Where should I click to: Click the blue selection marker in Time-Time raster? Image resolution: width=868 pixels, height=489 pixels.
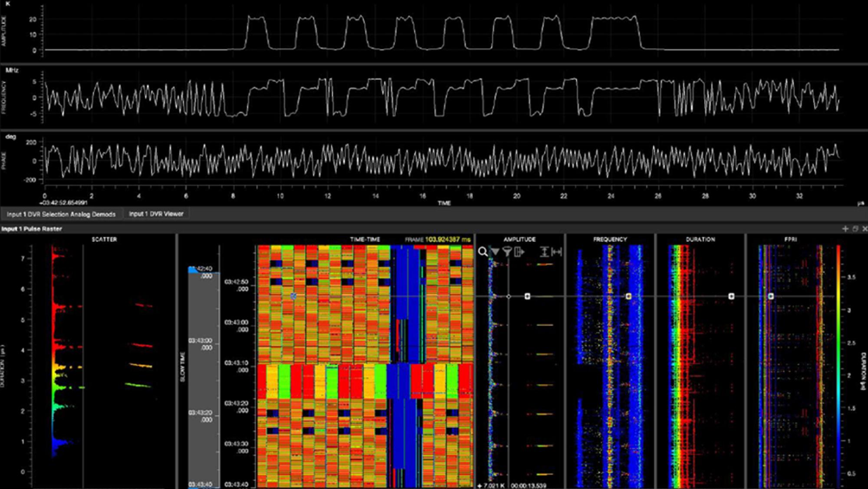point(293,296)
